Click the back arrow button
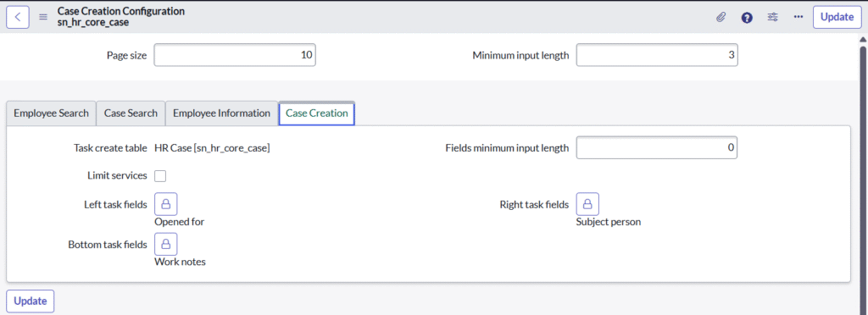Image resolution: width=868 pixels, height=315 pixels. [18, 17]
